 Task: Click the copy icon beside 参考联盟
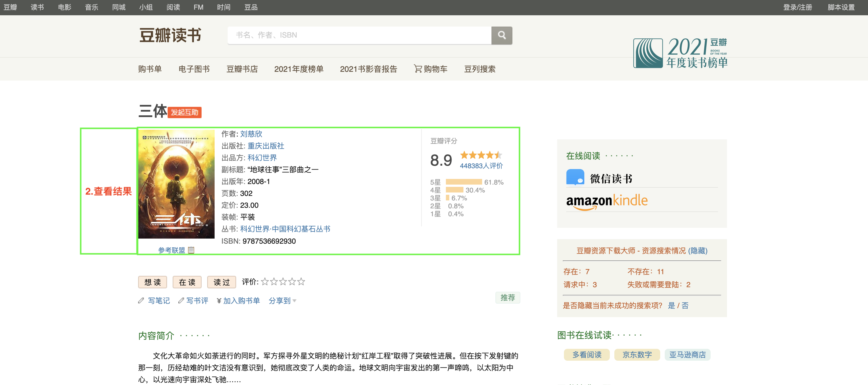pos(191,250)
